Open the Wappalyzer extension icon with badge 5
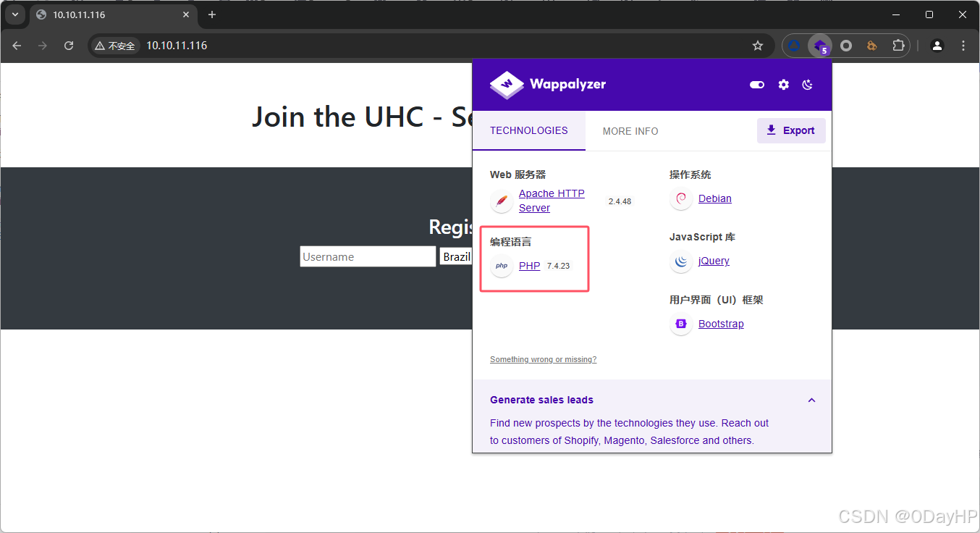Image resolution: width=980 pixels, height=533 pixels. click(x=819, y=45)
